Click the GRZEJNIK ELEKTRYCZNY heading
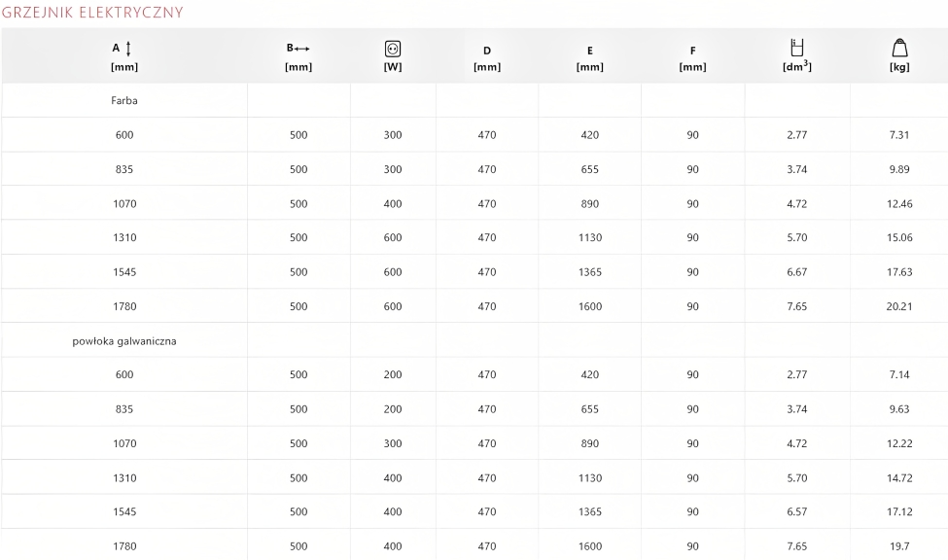 [x=92, y=13]
